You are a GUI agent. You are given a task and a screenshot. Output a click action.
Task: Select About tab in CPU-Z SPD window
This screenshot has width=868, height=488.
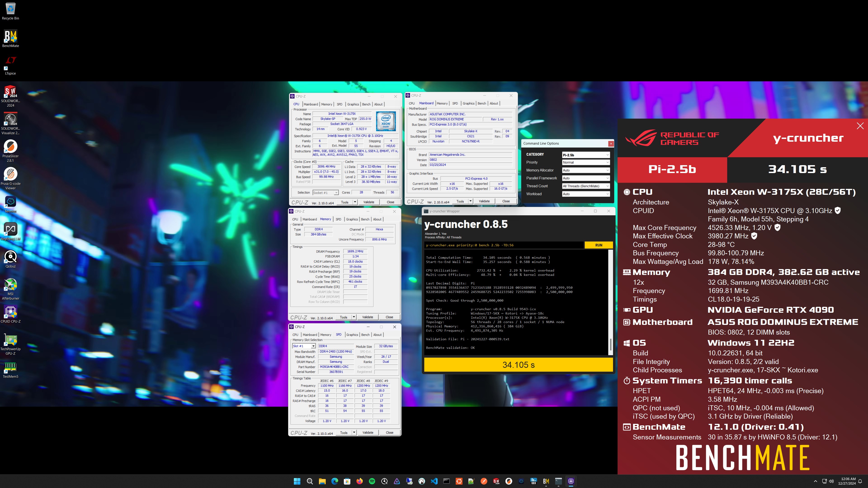[377, 335]
